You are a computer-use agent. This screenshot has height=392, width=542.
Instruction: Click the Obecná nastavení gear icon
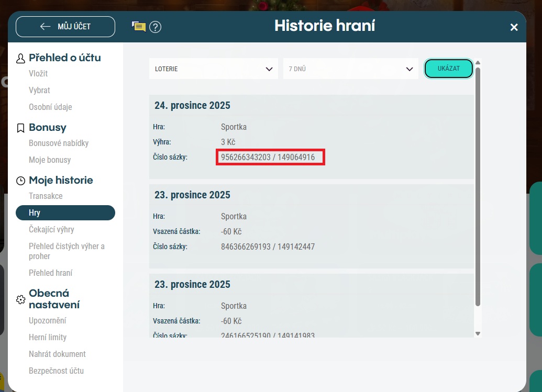20,299
